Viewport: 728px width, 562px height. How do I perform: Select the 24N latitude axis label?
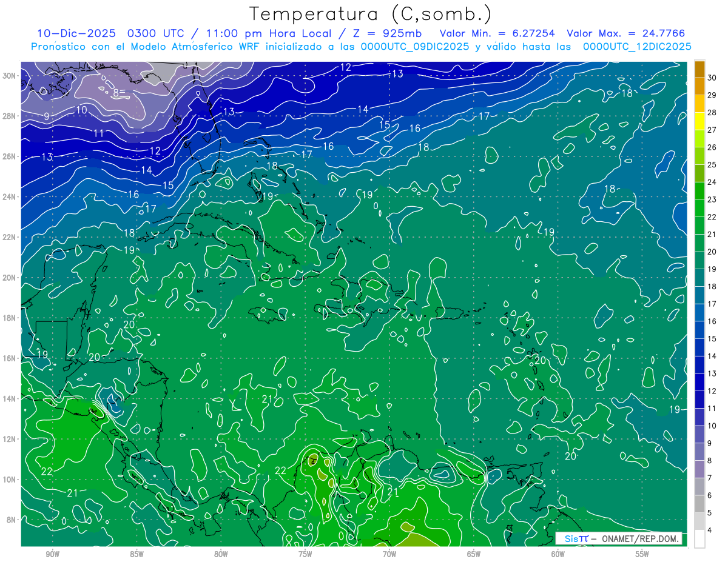[10, 197]
